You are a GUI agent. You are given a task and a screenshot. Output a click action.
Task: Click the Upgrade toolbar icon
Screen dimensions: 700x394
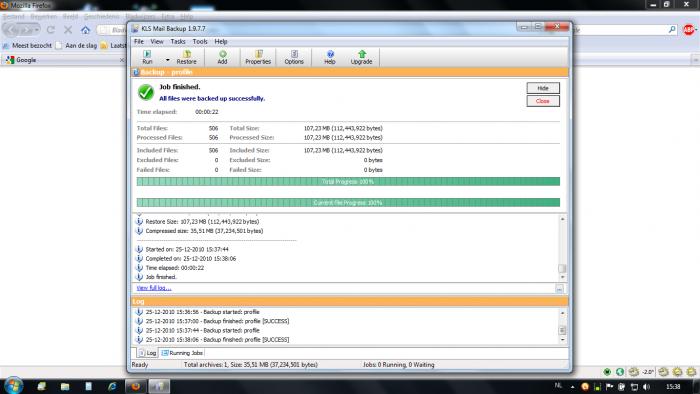click(x=361, y=57)
